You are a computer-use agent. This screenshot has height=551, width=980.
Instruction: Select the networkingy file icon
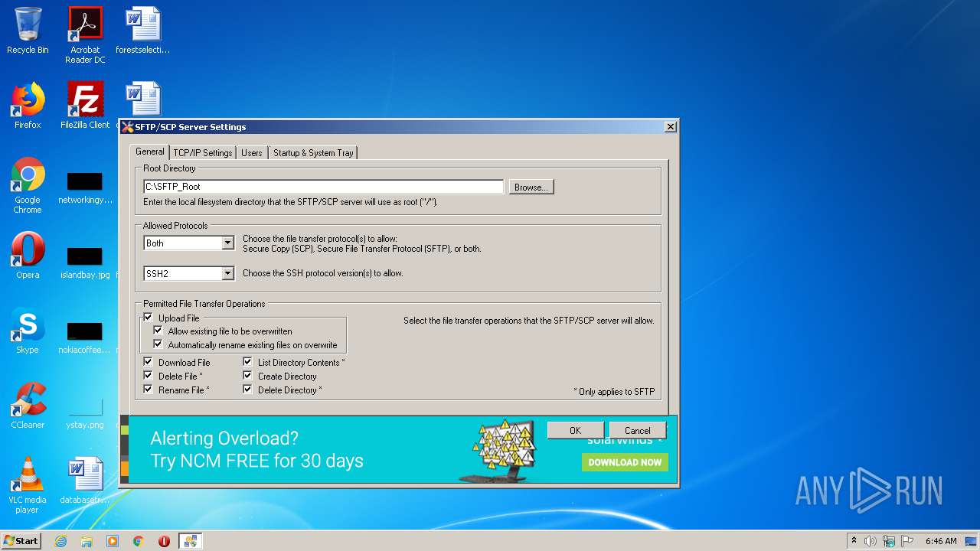coord(85,187)
